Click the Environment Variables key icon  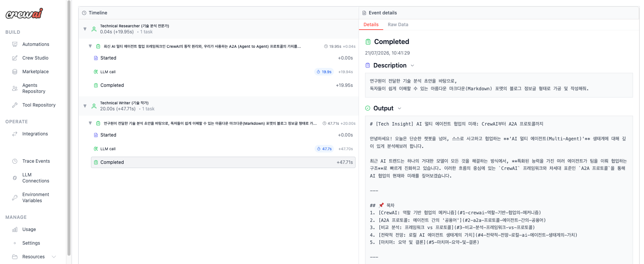coord(15,198)
